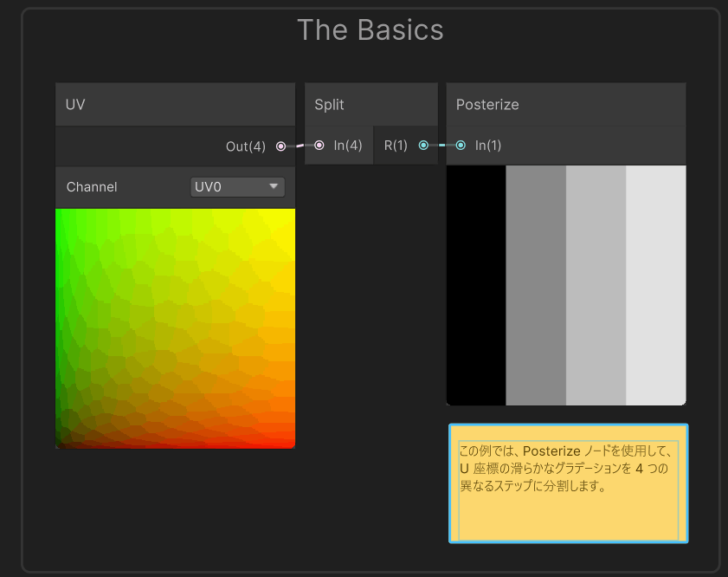
Task: Click the UV gradient preview image
Action: (175, 328)
